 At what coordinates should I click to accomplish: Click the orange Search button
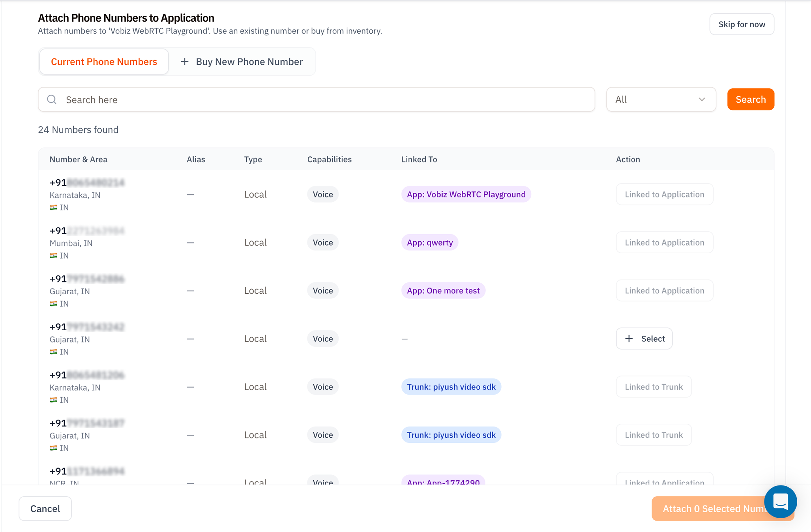pyautogui.click(x=751, y=99)
